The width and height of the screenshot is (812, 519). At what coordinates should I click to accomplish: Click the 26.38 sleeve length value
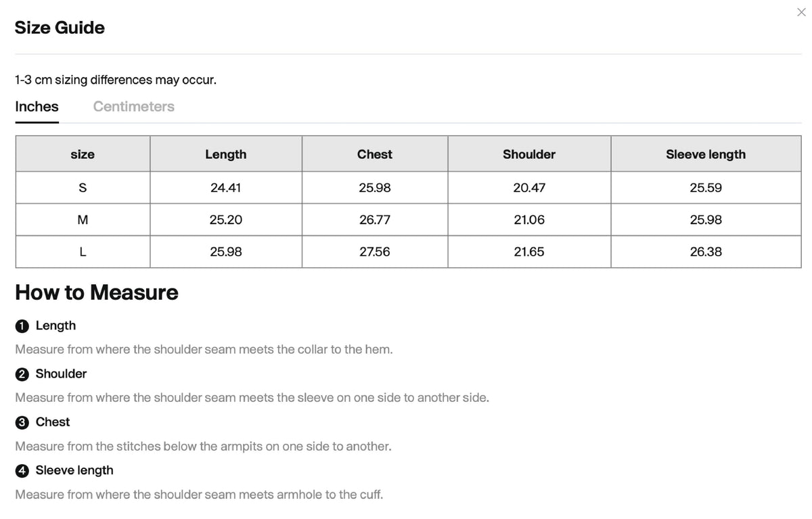706,252
